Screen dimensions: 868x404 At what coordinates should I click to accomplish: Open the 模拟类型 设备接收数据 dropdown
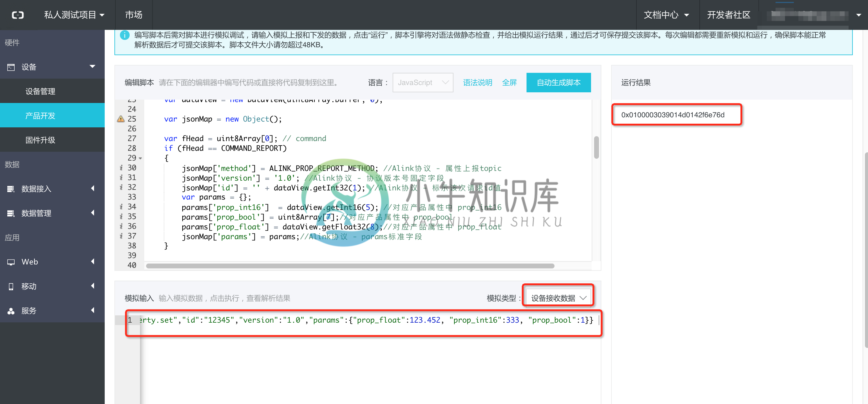click(x=558, y=298)
